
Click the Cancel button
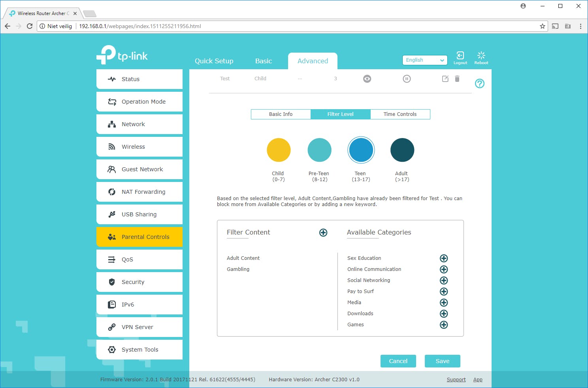pyautogui.click(x=398, y=361)
